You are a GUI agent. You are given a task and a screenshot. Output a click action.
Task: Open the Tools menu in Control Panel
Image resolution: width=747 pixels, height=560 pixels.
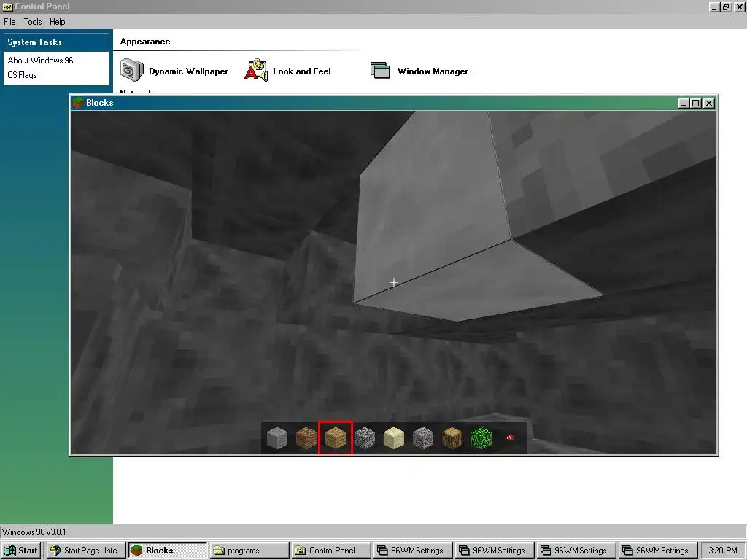pos(33,22)
